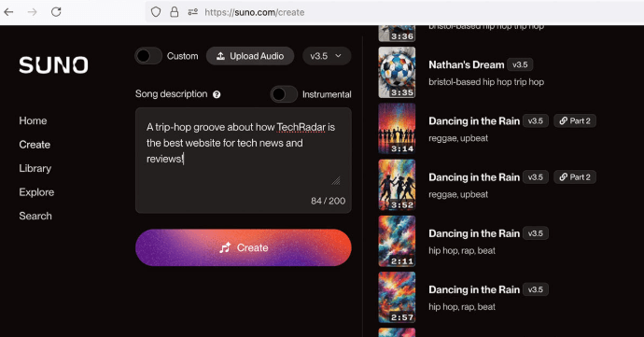Click the Upload Audio button
The width and height of the screenshot is (644, 337).
pyautogui.click(x=250, y=56)
